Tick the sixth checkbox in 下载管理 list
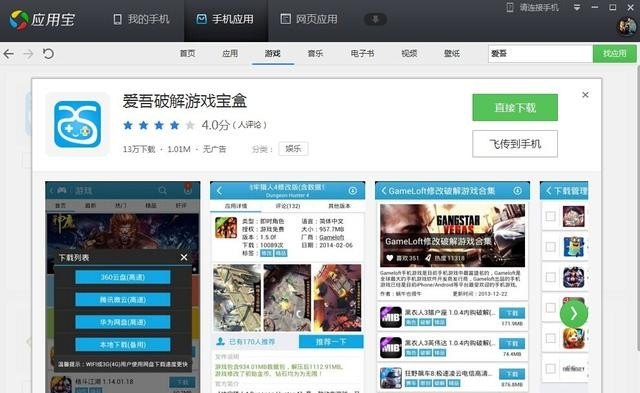Screen dimensions: 640x393 coord(550,369)
